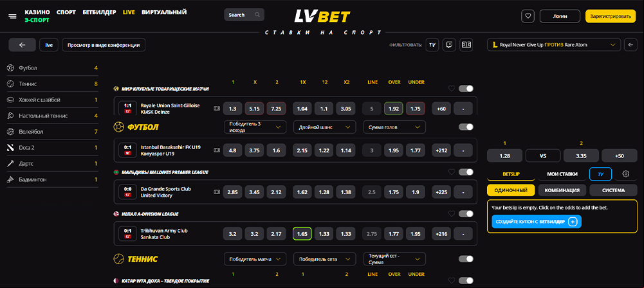Expand Royal Never Give Up match selector
The width and height of the screenshot is (644, 288).
[554, 45]
